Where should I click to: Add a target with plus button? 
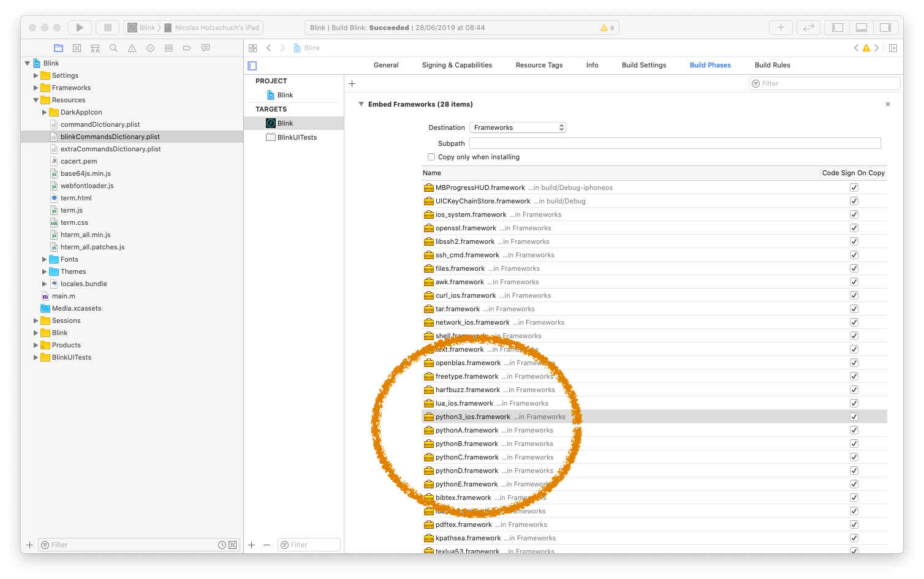[x=251, y=545]
